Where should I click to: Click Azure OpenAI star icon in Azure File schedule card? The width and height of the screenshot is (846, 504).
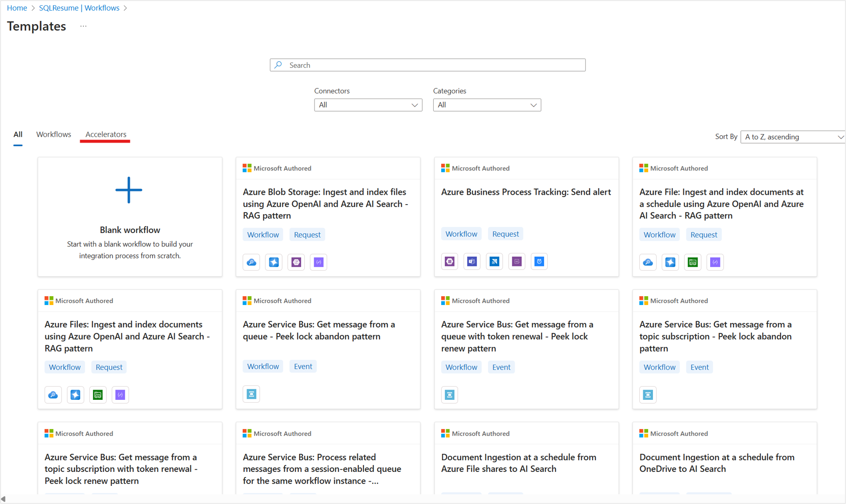[670, 262]
